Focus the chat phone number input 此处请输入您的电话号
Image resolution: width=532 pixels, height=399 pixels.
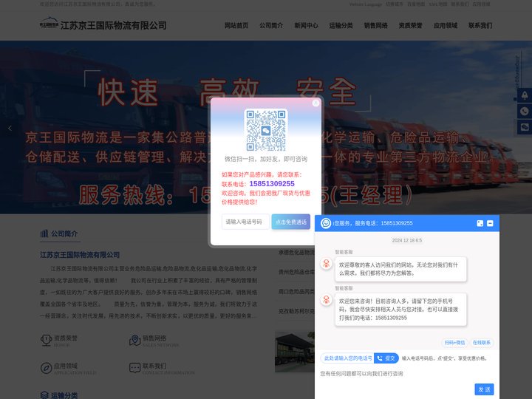(x=347, y=358)
